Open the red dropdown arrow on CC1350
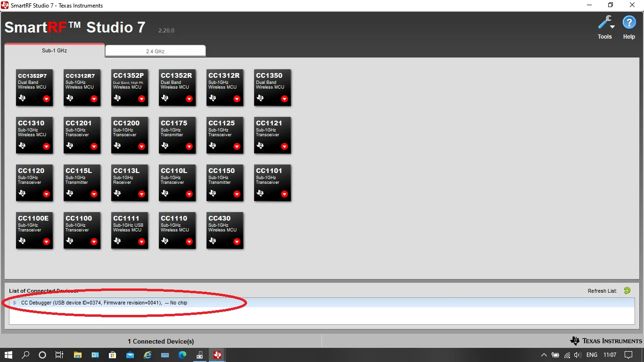 (x=284, y=99)
